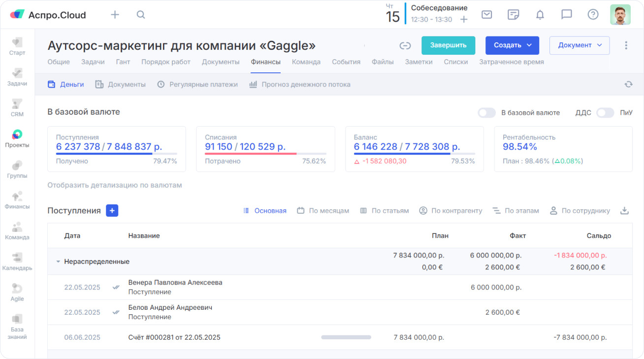Screen dimensions: 644x359
Task: Open the mail envelope icon
Action: (x=486, y=15)
